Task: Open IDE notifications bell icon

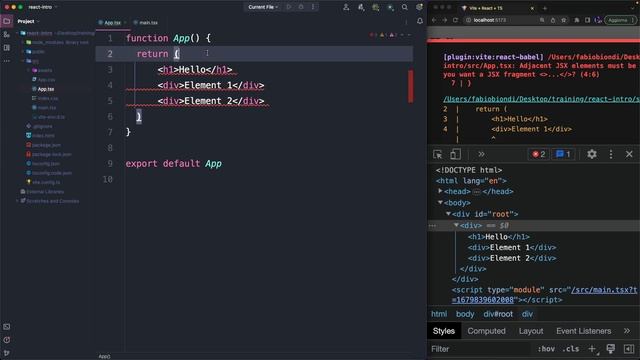Action: click(x=420, y=21)
